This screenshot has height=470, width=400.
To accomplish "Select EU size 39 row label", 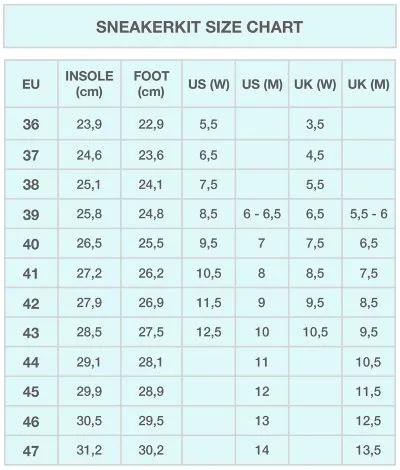I will coord(31,214).
